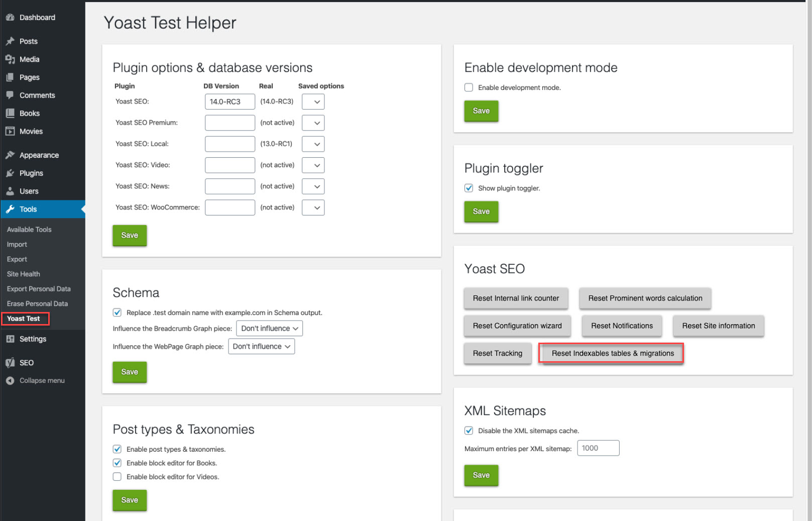The width and height of the screenshot is (812, 521).
Task: Save Post types & Taxonomies section
Action: [130, 500]
